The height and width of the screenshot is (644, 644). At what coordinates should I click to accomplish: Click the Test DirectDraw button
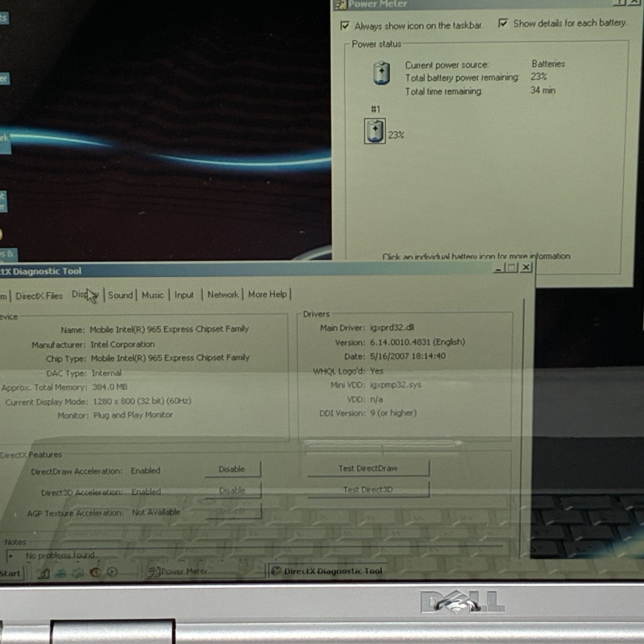[x=368, y=468]
